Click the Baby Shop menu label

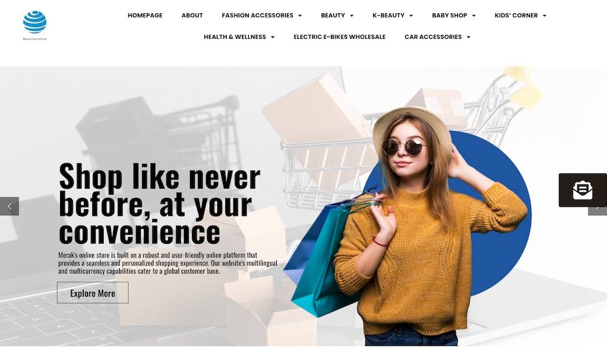tap(449, 16)
